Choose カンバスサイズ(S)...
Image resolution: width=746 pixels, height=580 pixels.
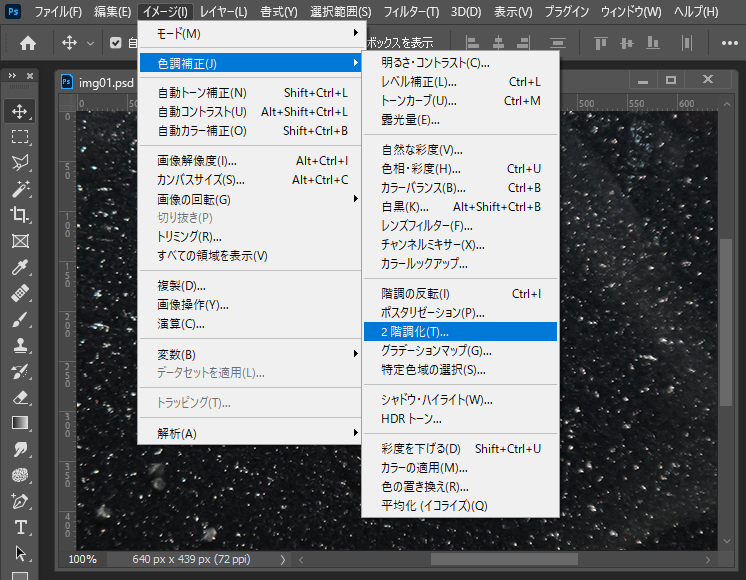[251, 180]
